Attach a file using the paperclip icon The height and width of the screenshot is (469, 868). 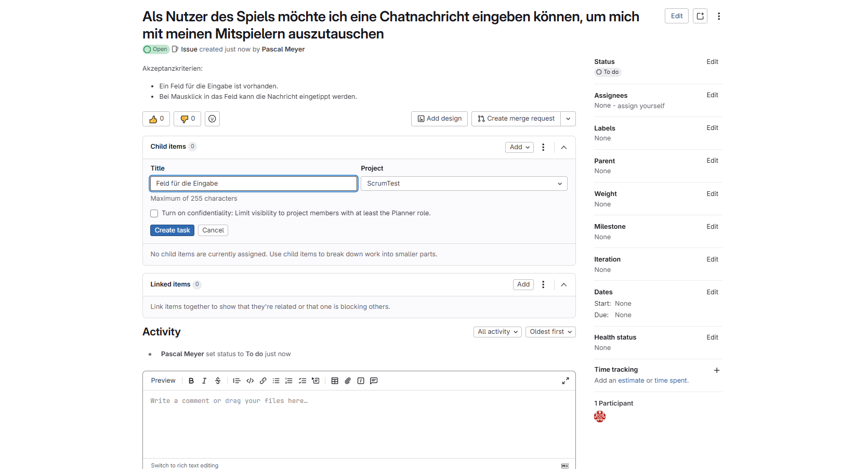tap(348, 381)
